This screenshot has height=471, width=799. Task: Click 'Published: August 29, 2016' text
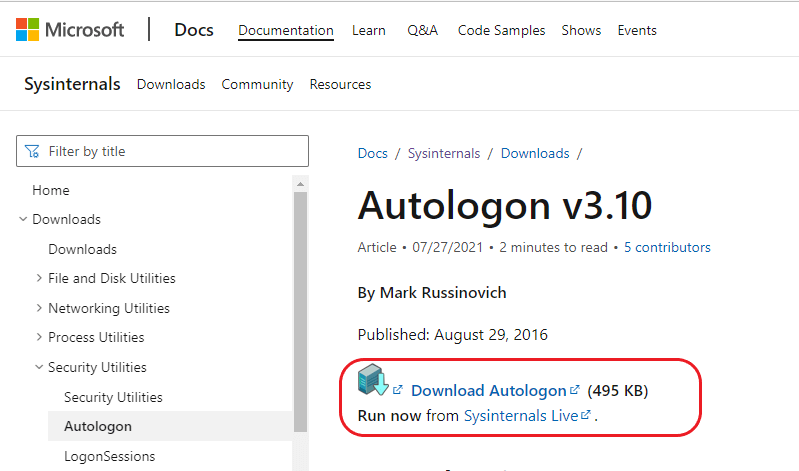[452, 335]
